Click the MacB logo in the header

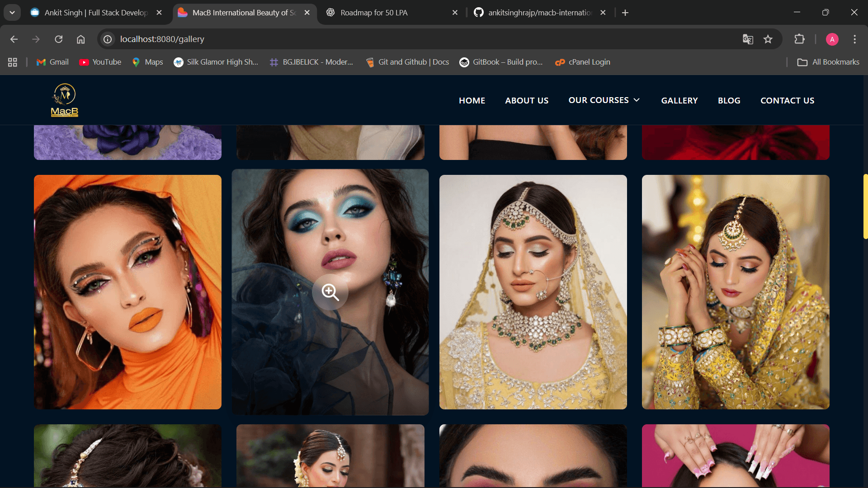click(x=65, y=100)
